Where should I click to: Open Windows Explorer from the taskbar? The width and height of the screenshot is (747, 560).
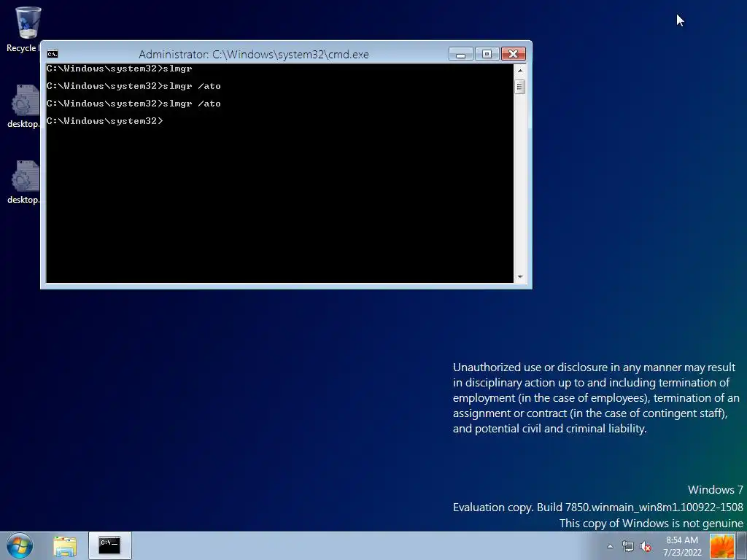point(65,546)
